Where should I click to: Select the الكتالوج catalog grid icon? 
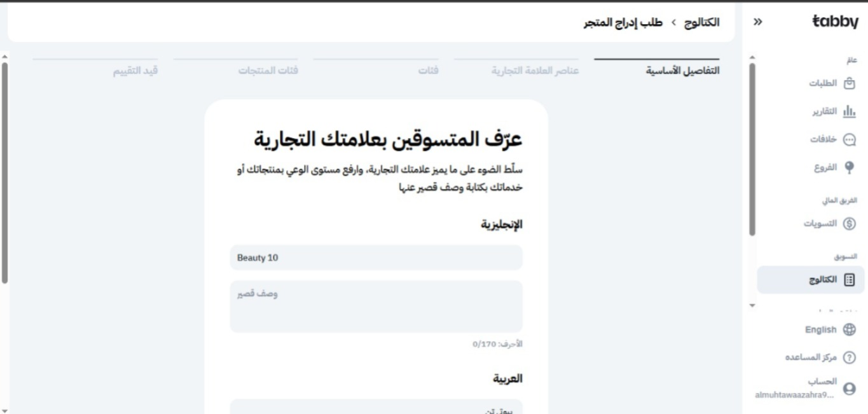tap(848, 280)
